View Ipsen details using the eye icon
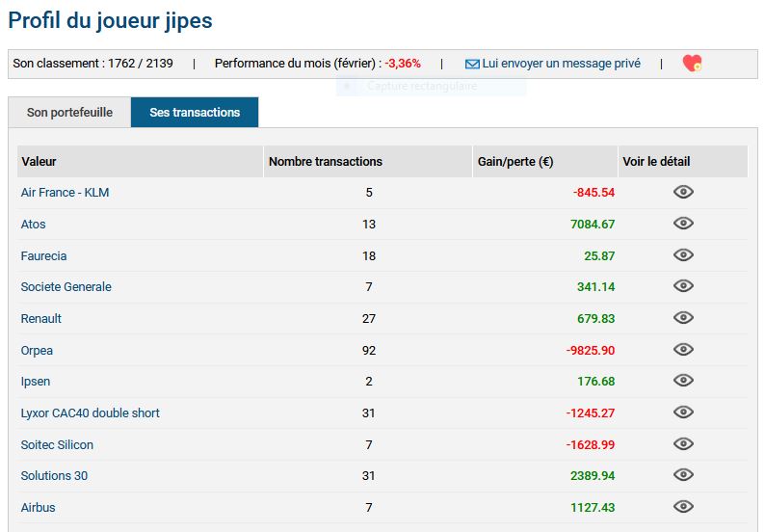The width and height of the screenshot is (765, 532). pyautogui.click(x=683, y=380)
